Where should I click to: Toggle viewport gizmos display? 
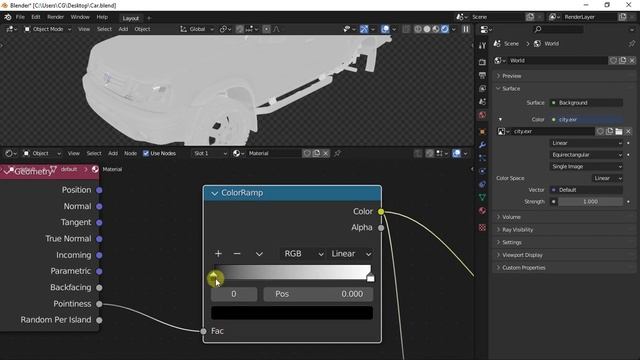point(364,29)
